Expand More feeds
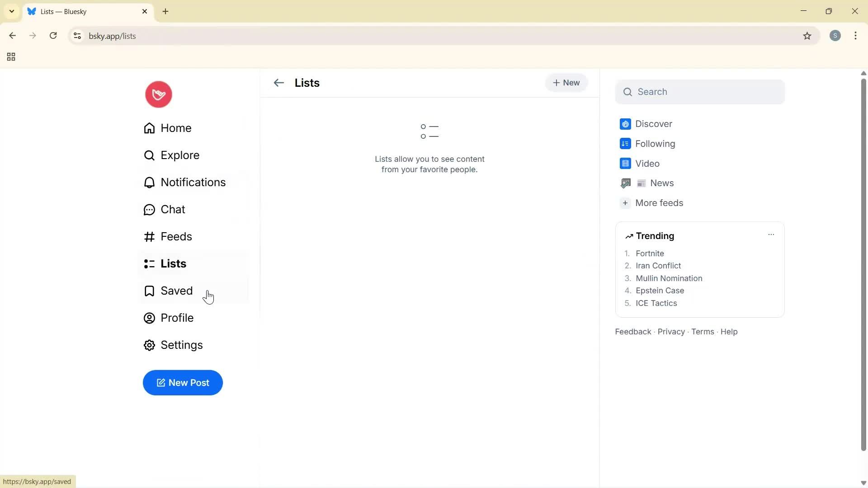The width and height of the screenshot is (868, 488). (659, 203)
